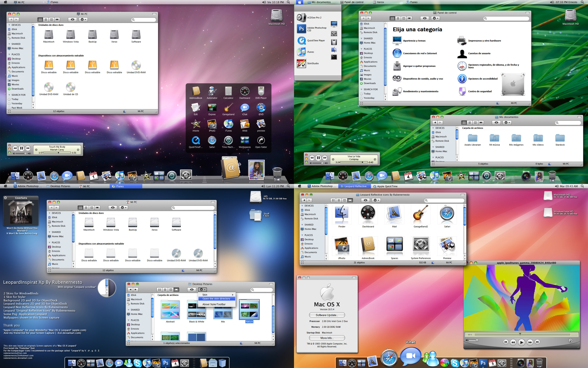Open Mi música folder in Mis documentos

pyautogui.click(x=494, y=138)
